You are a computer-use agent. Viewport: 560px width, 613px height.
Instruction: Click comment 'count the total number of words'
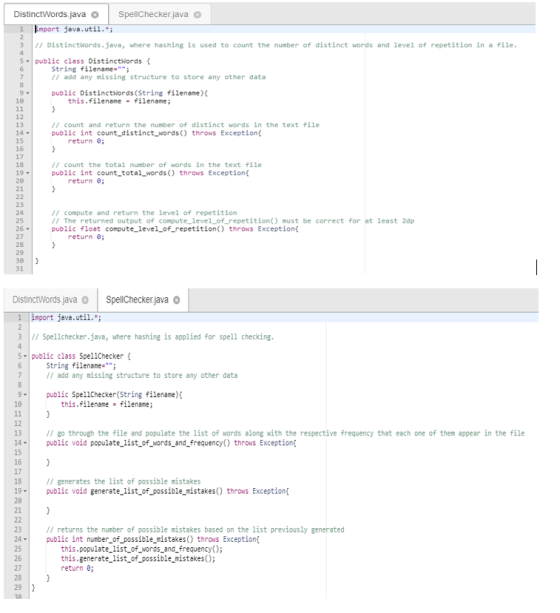click(x=156, y=165)
